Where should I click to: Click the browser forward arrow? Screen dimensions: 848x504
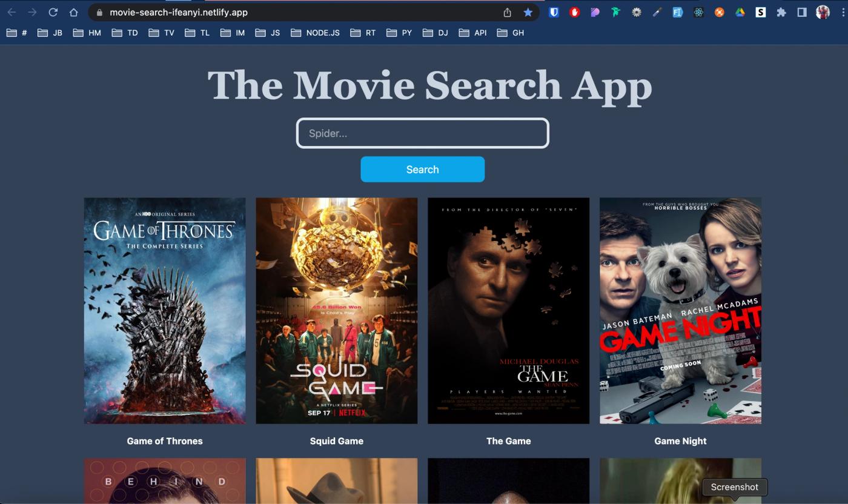pos(32,12)
